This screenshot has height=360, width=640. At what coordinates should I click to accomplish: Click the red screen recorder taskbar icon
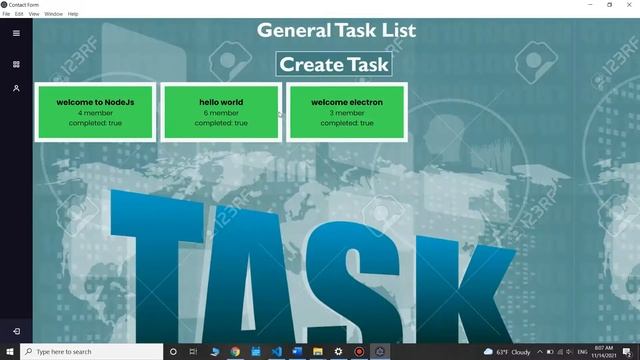coord(359,352)
